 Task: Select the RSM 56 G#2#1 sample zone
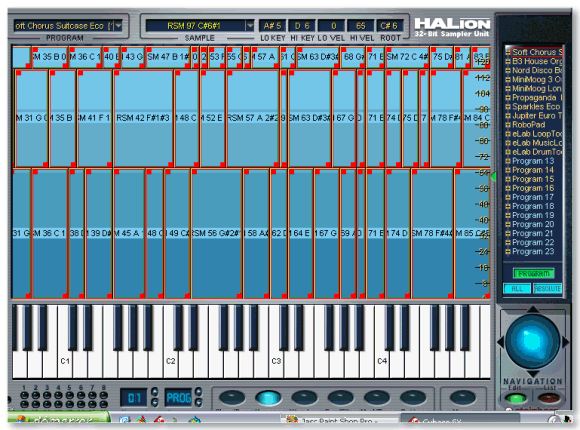(216, 233)
